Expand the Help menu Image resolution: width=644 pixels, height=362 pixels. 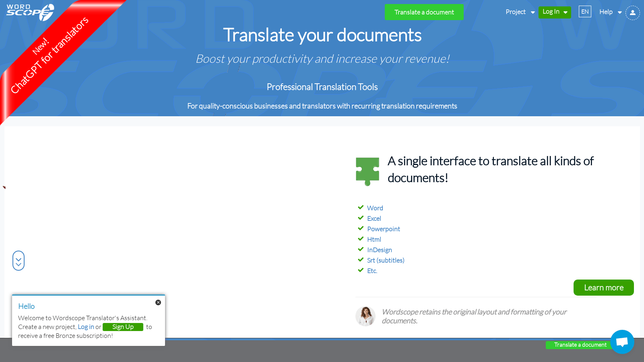point(610,12)
